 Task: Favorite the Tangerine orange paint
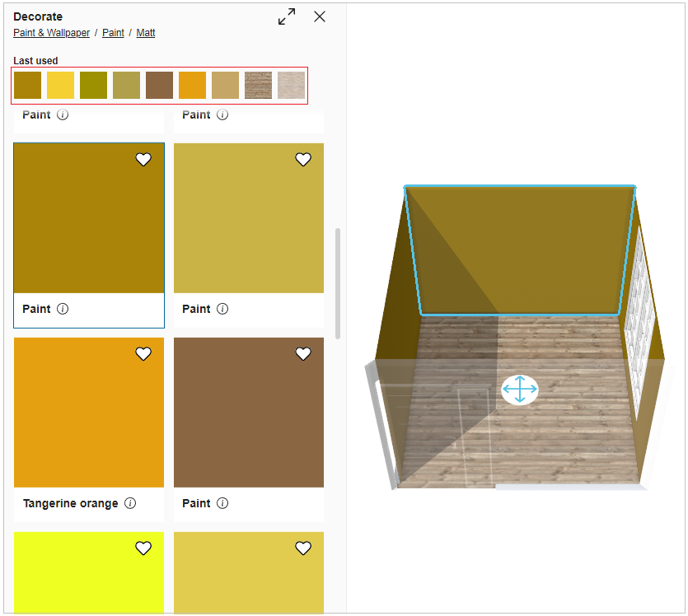(x=143, y=353)
